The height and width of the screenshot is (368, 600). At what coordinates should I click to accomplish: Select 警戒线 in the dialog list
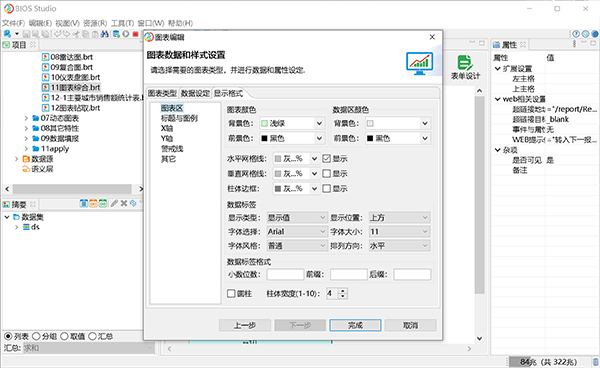(x=172, y=149)
